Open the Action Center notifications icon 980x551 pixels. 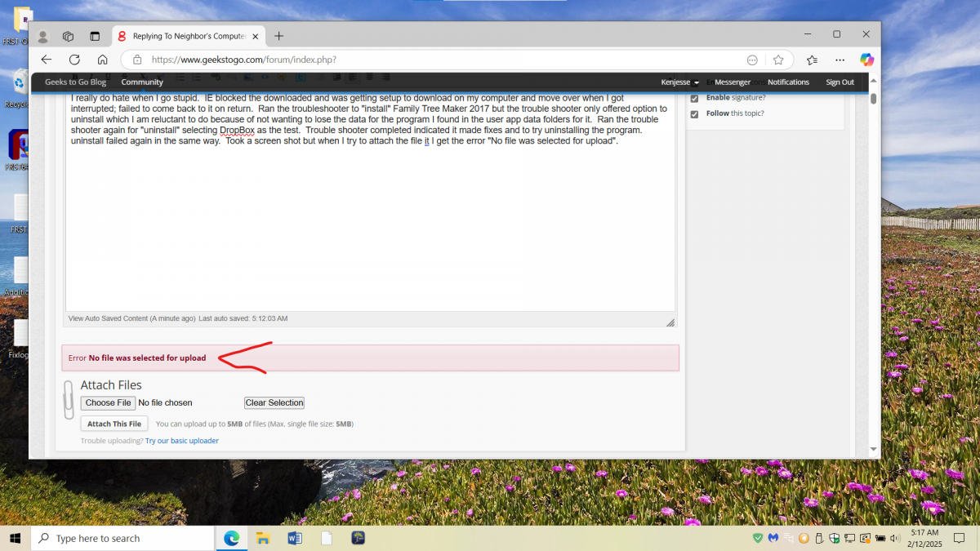coord(960,538)
